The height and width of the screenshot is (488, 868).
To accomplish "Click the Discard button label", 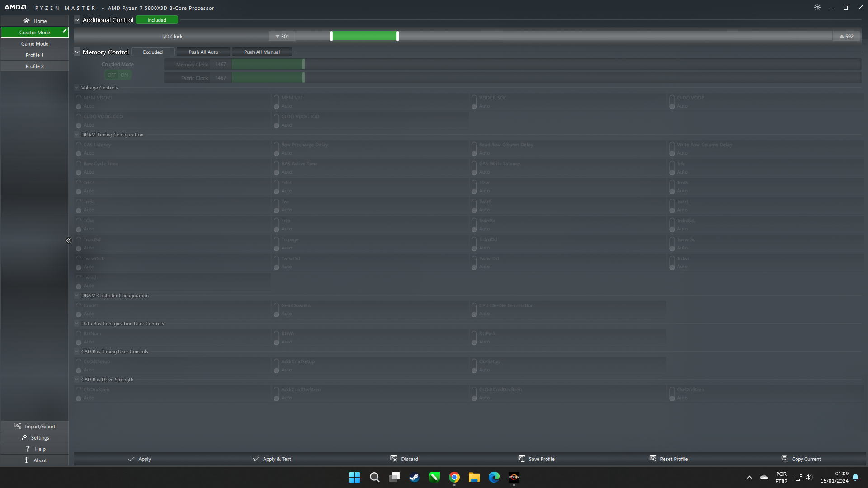I will (x=410, y=459).
